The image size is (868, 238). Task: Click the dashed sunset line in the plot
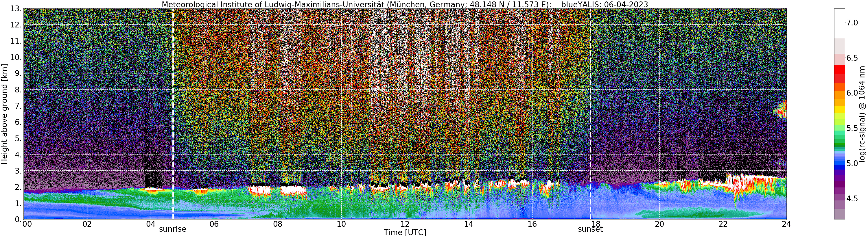[x=590, y=114]
